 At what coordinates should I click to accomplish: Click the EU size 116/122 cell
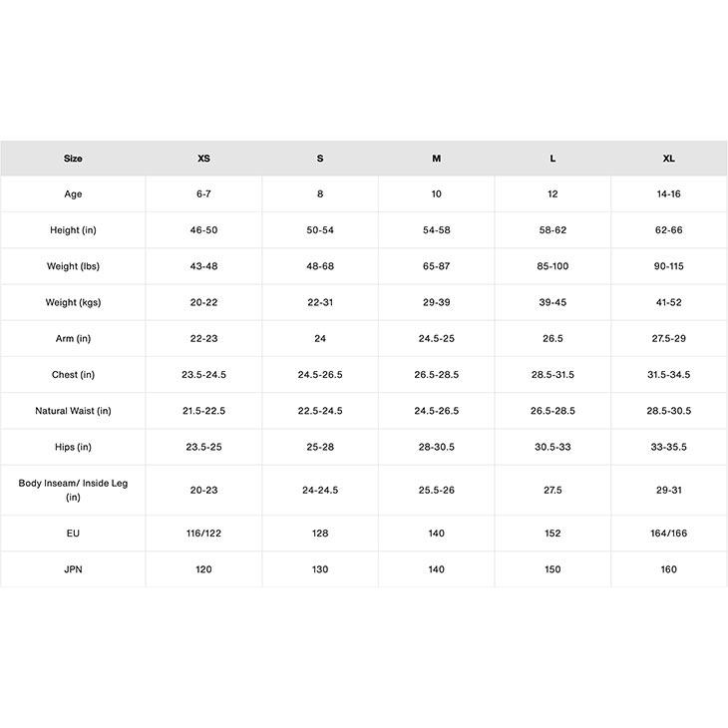point(203,534)
